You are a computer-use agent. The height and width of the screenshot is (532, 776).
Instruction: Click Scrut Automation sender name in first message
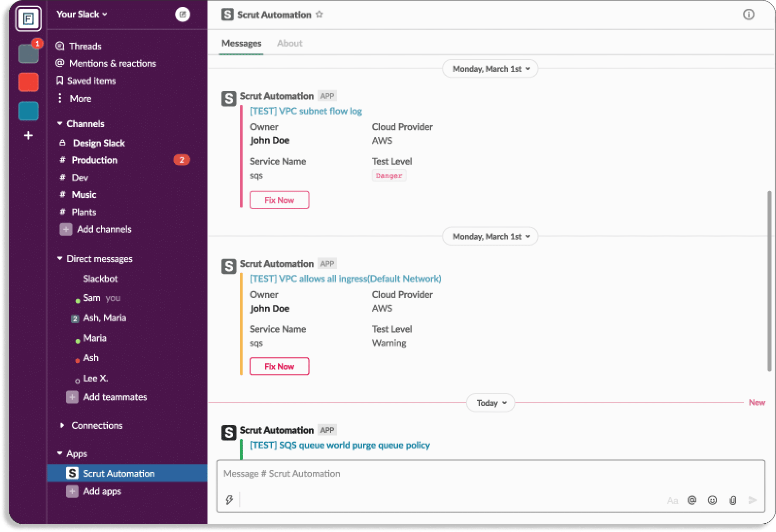277,96
